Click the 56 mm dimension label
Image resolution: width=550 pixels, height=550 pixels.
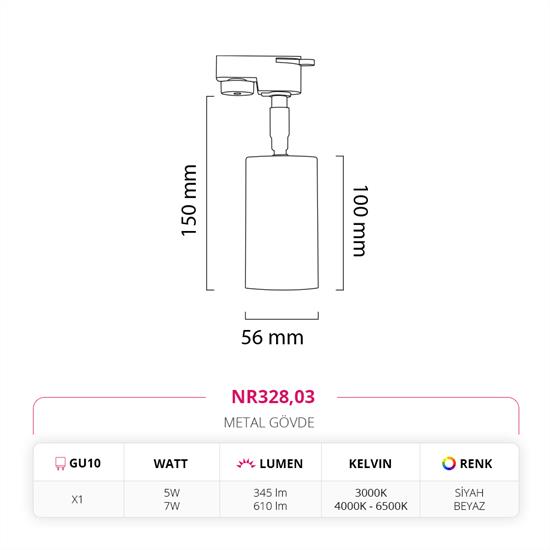point(273,337)
